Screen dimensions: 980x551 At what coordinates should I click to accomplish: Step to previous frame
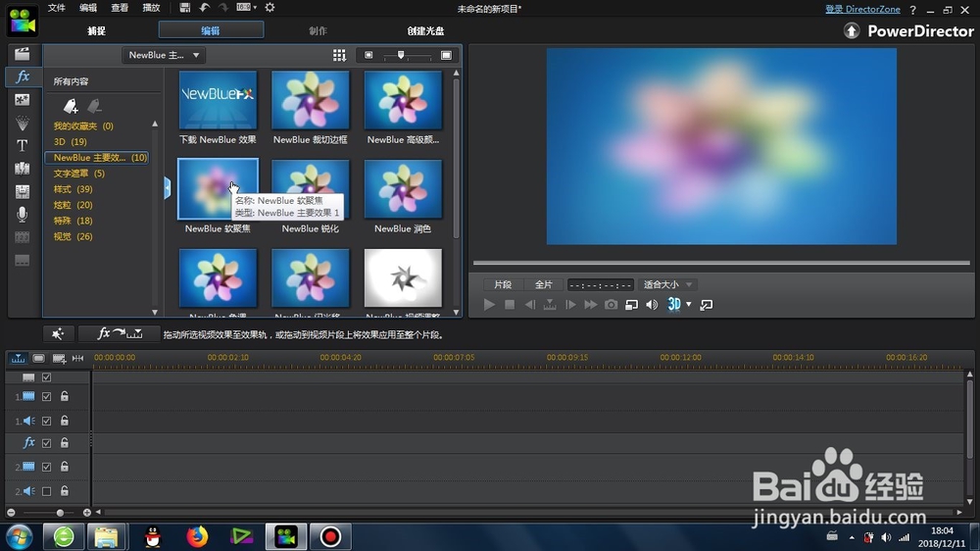click(x=530, y=305)
